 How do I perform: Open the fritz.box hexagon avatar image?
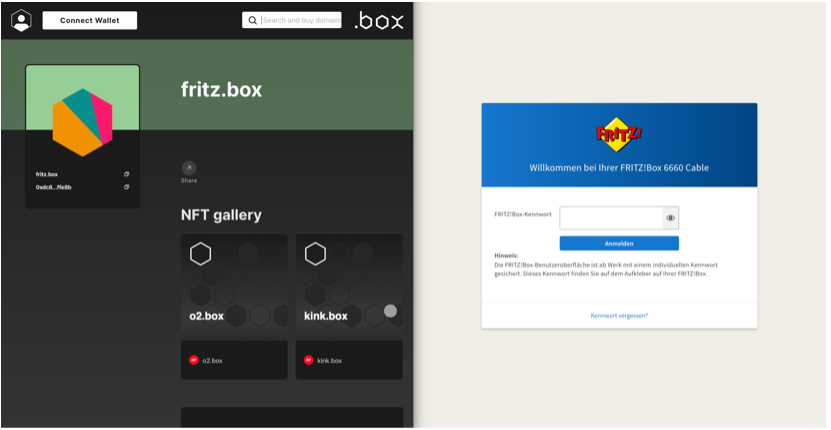tap(82, 122)
